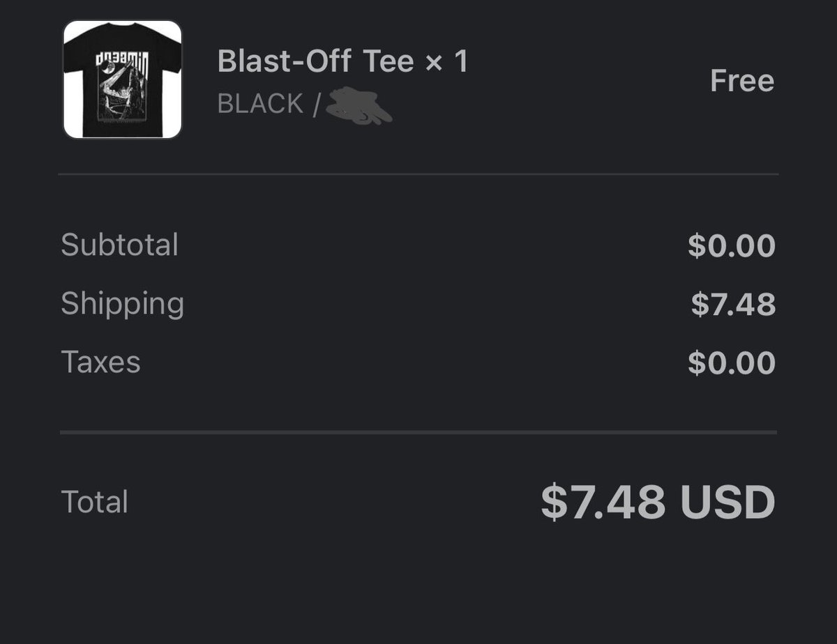Click the scribbled-out size next to BLACK
Image resolution: width=837 pixels, height=644 pixels.
359,106
